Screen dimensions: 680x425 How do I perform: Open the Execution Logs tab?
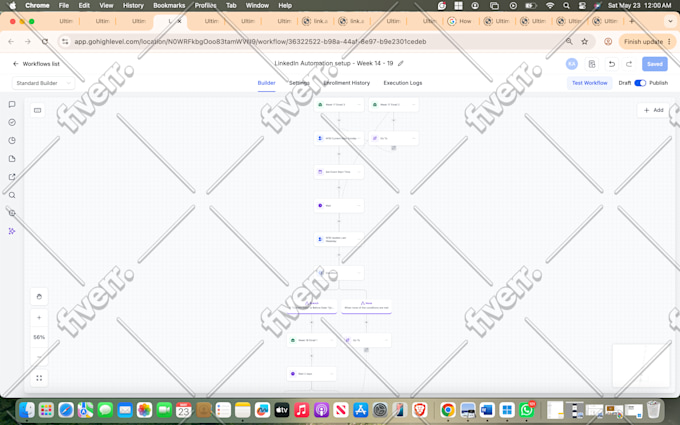(x=402, y=83)
